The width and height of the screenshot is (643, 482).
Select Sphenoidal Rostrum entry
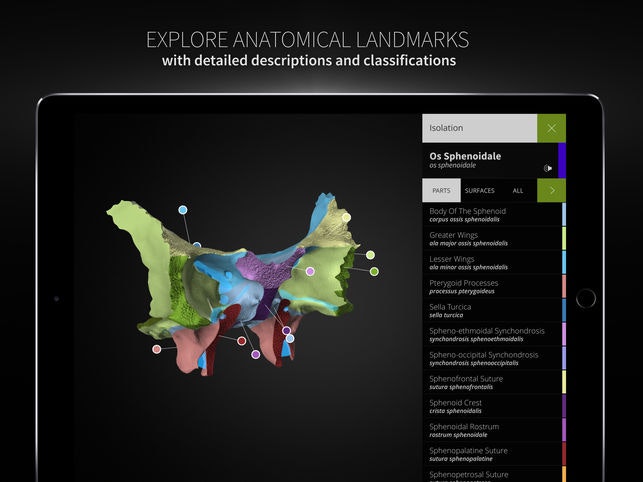point(492,430)
